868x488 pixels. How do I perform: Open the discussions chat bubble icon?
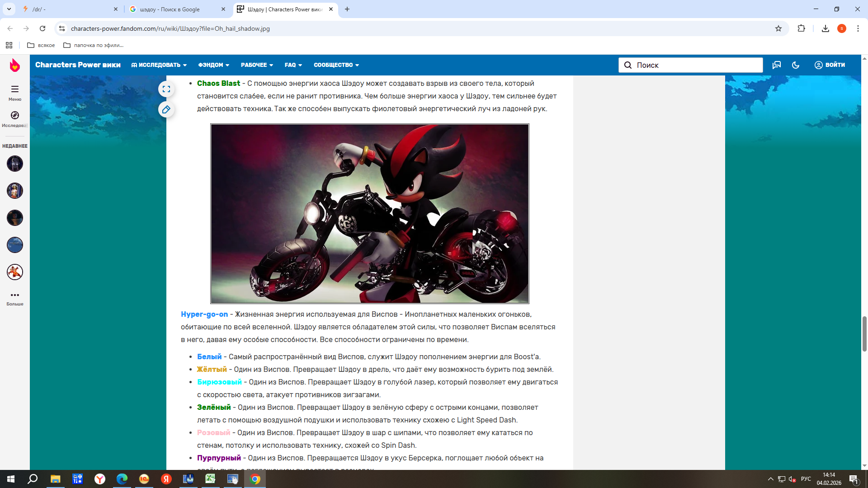[x=777, y=65]
